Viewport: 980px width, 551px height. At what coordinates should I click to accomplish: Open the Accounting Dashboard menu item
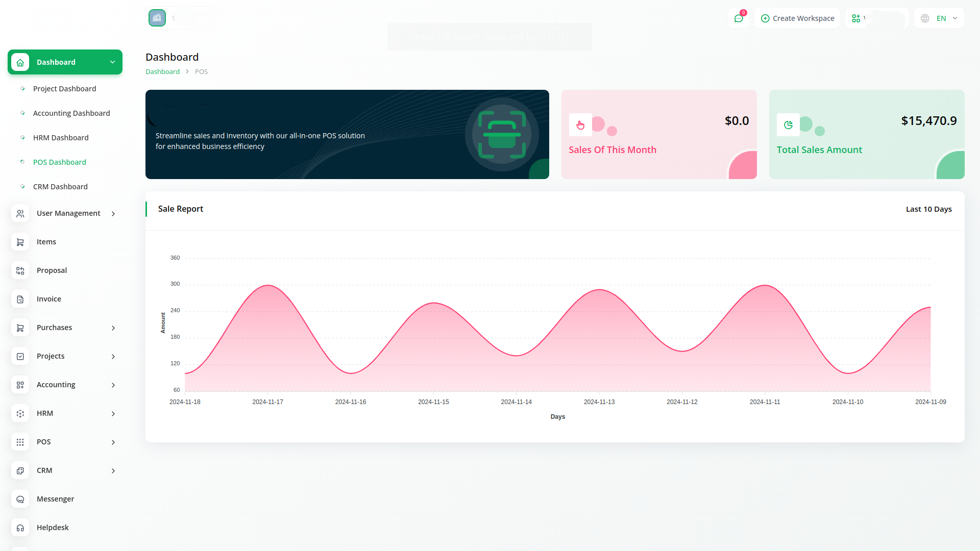(x=71, y=113)
